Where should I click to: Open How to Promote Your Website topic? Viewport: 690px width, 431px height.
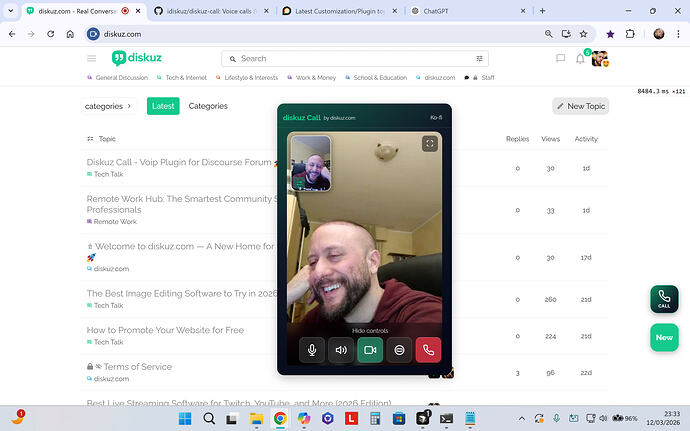165,330
